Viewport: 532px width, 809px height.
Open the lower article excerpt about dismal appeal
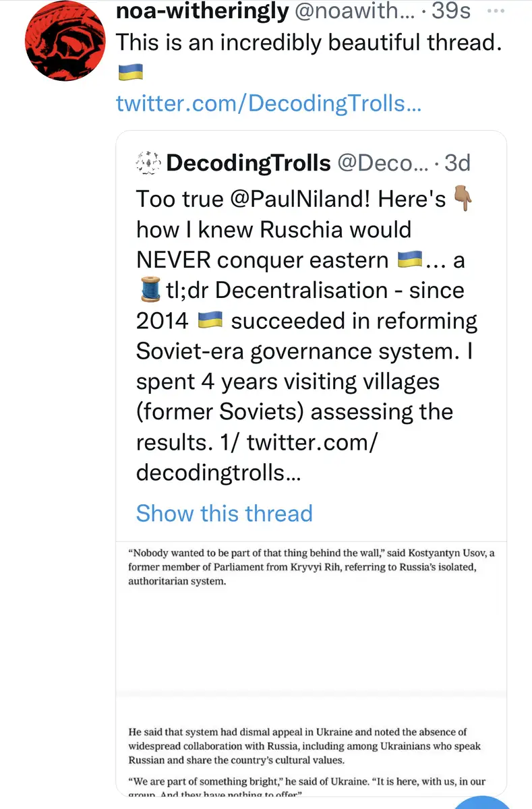click(x=311, y=748)
